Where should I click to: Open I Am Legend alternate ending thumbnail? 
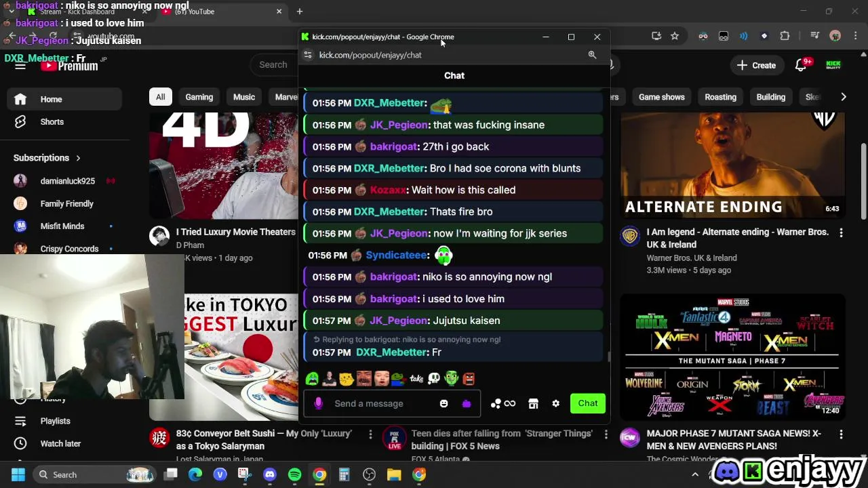(732, 166)
